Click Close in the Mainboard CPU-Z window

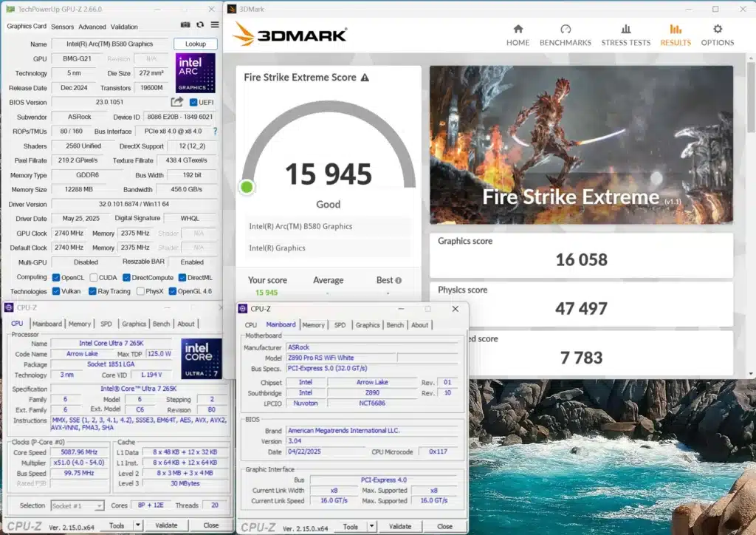[x=444, y=526]
